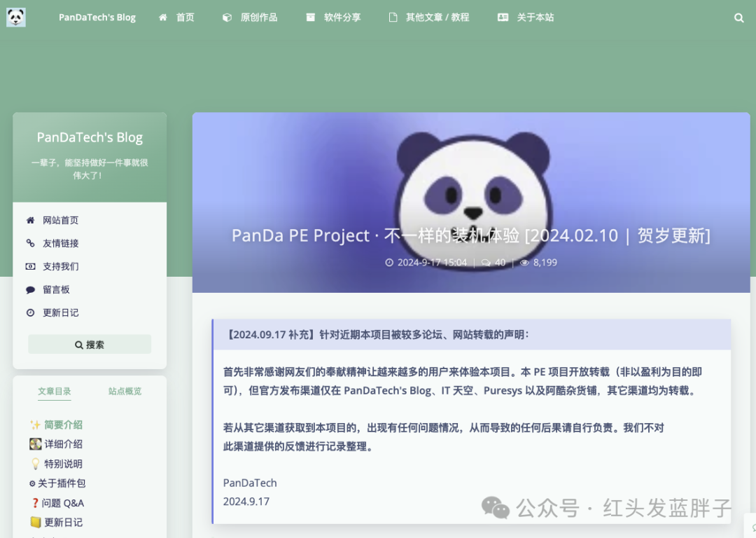
Task: Jump to 问题 Q&A in article contents
Action: point(63,503)
